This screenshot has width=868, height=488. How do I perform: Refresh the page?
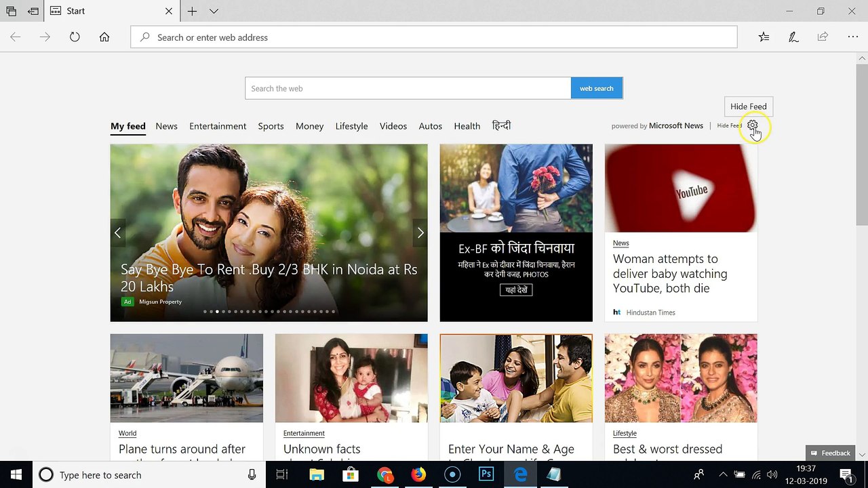point(75,37)
